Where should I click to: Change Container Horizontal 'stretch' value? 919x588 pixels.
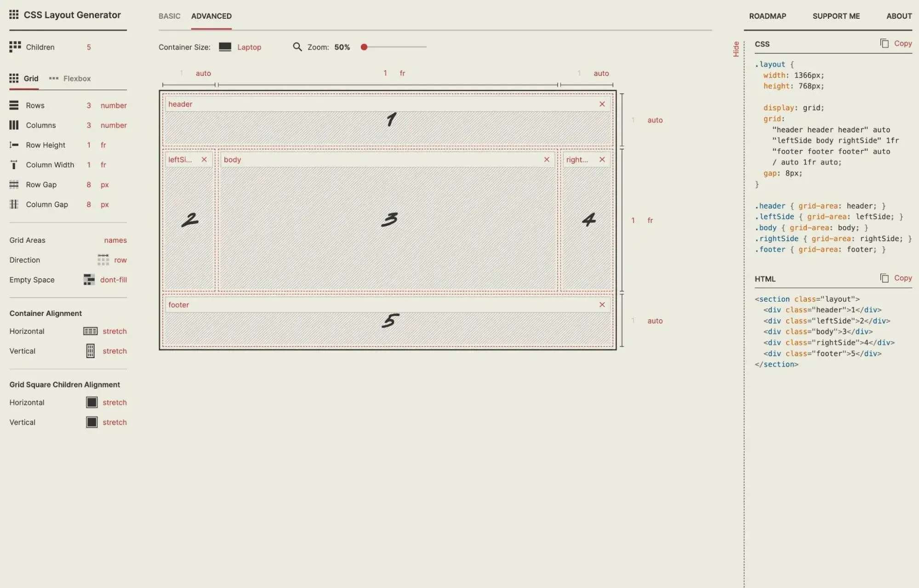(x=114, y=331)
